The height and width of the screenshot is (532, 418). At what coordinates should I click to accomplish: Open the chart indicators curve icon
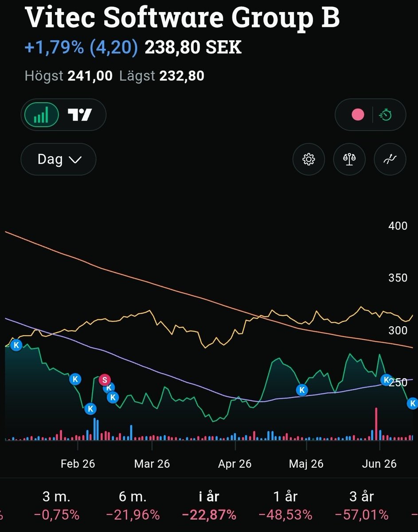point(390,159)
